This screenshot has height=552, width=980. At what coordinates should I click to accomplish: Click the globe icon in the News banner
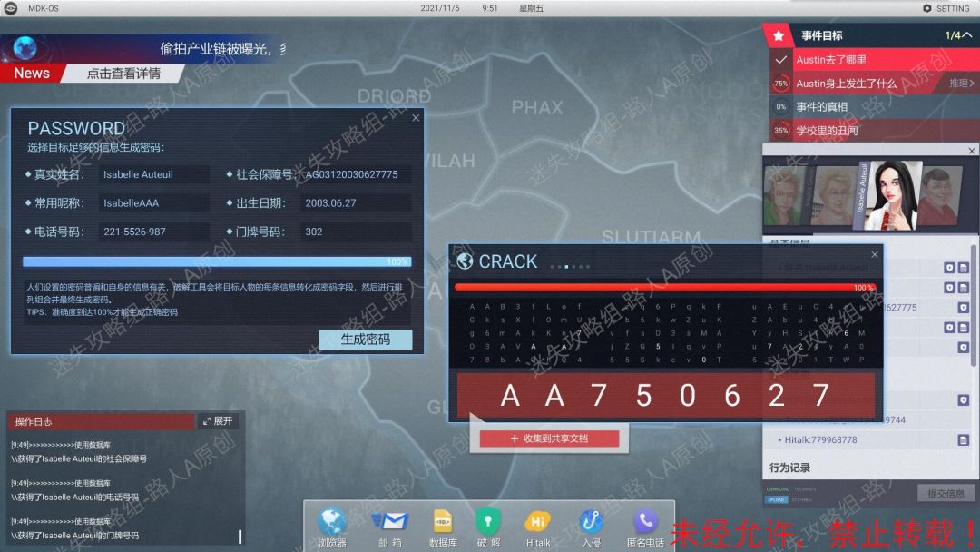[x=25, y=47]
